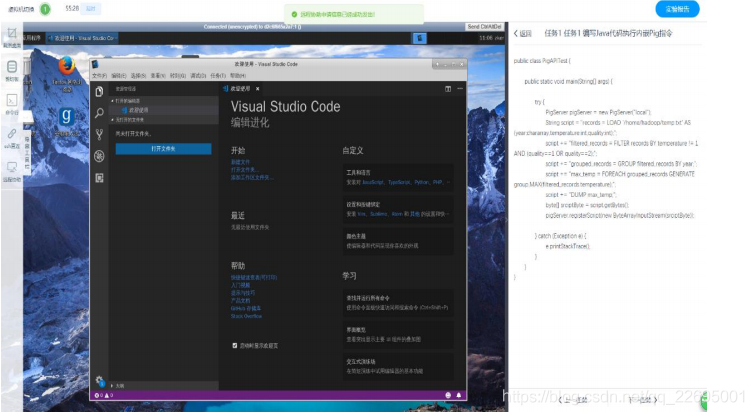Image resolution: width=754 pixels, height=415 pixels.
Task: Click the Stack Overflow help link
Action: (x=246, y=315)
